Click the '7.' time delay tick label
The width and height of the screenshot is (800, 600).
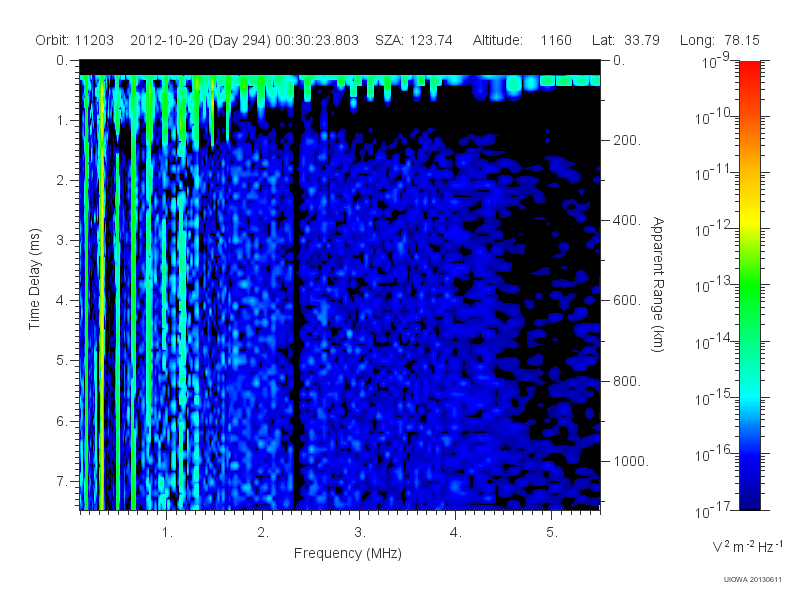62,481
